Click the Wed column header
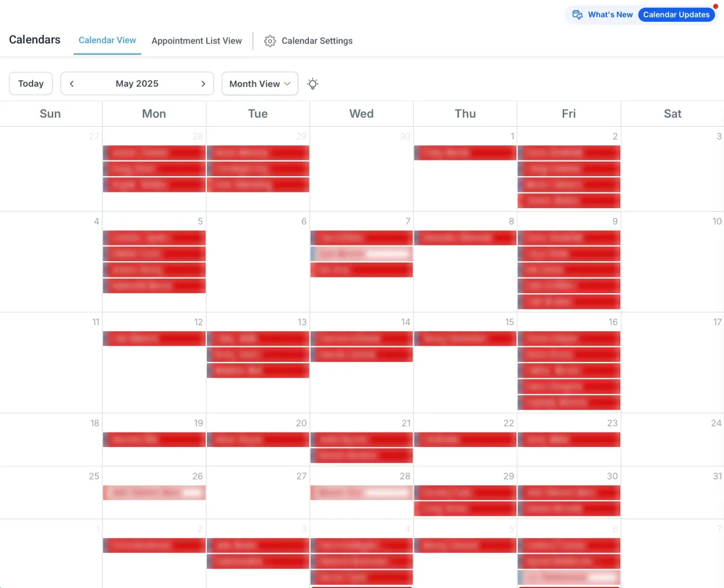 [361, 113]
